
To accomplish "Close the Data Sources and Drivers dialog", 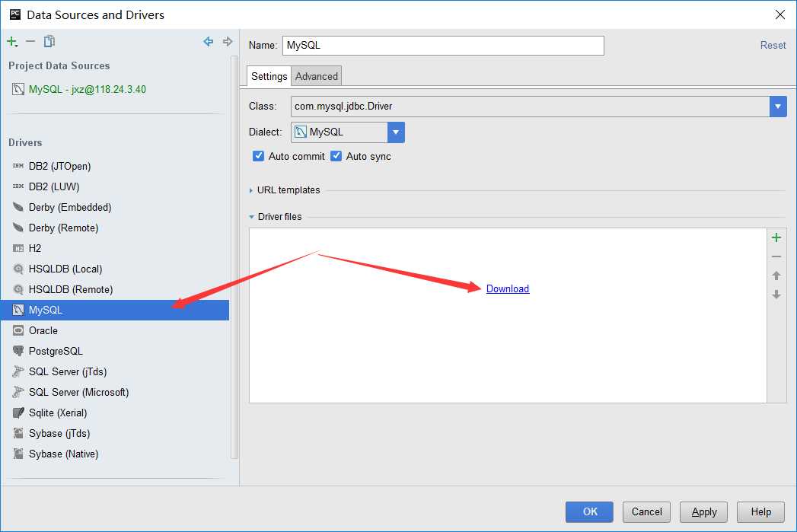I will click(x=780, y=14).
